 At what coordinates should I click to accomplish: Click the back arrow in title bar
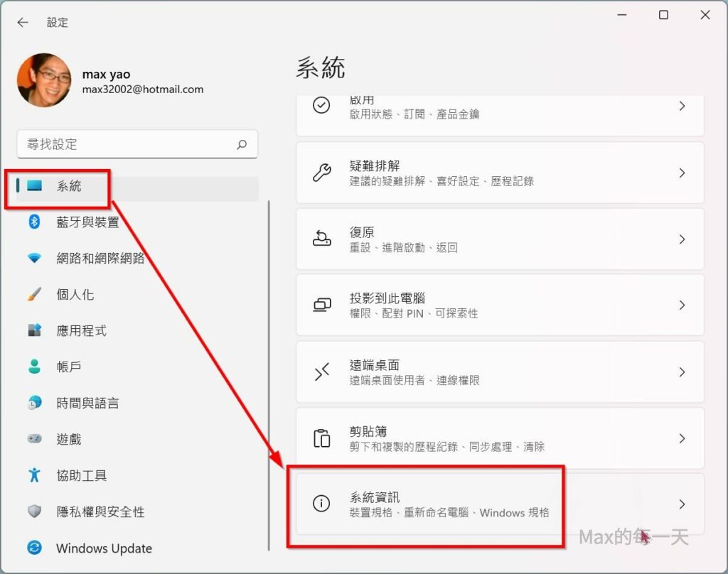(23, 22)
